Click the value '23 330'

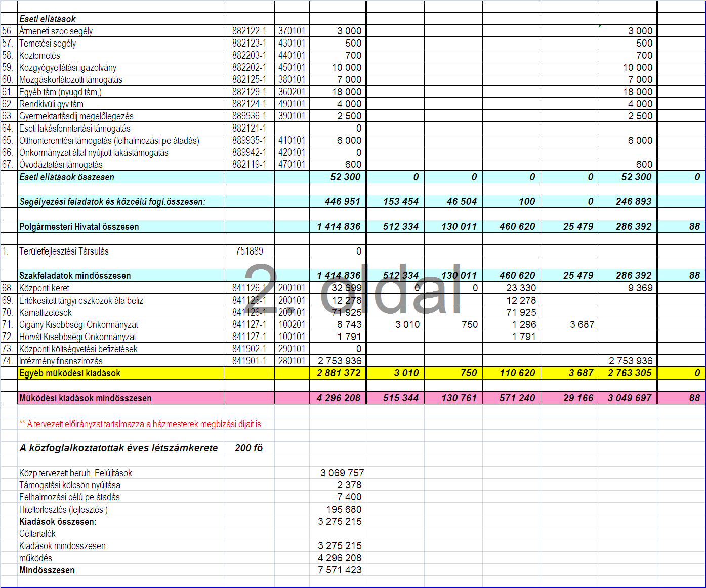521,288
